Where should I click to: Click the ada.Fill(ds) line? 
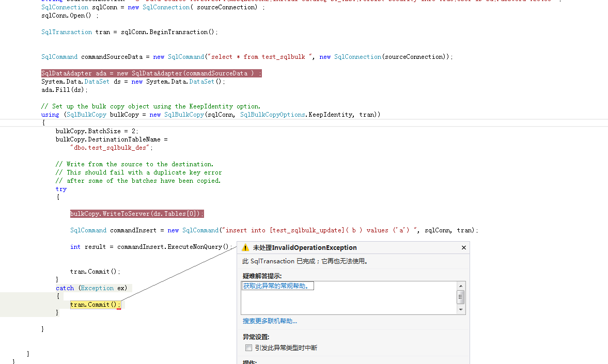65,90
